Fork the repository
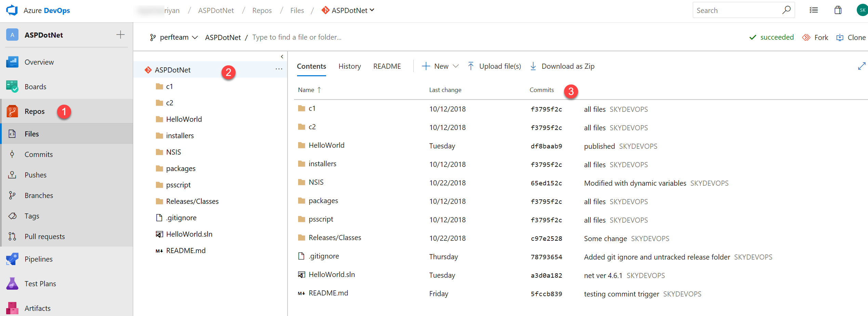The width and height of the screenshot is (868, 316). [815, 38]
